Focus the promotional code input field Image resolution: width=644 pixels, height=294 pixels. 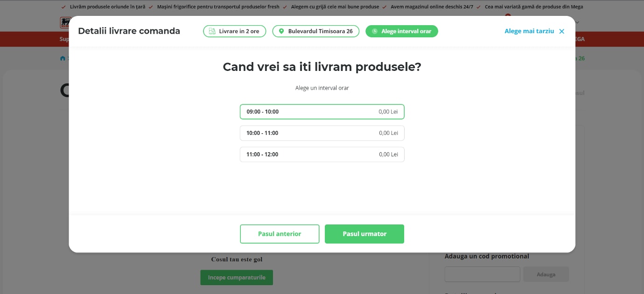click(x=482, y=274)
